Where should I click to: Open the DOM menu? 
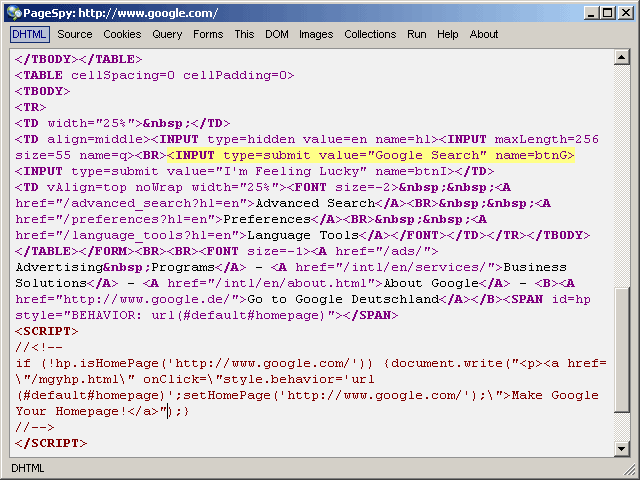pyautogui.click(x=277, y=34)
